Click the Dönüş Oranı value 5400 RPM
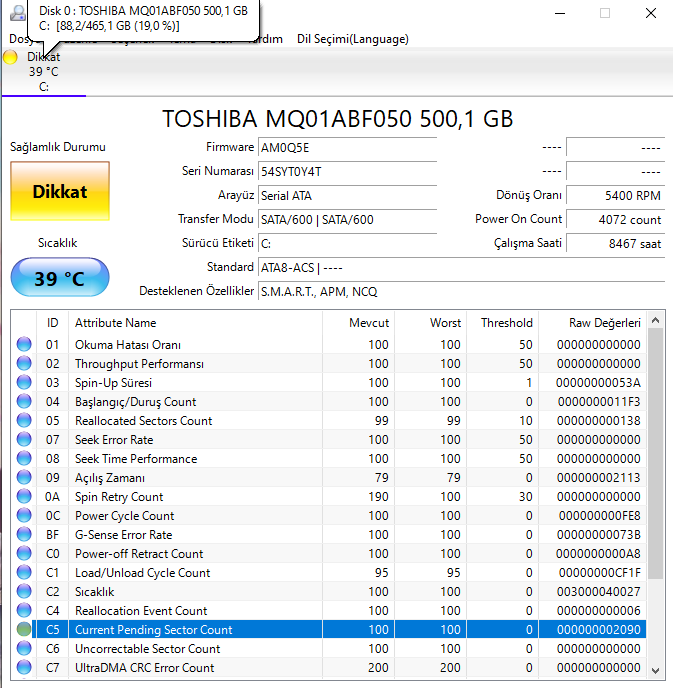673x688 pixels. [x=616, y=196]
